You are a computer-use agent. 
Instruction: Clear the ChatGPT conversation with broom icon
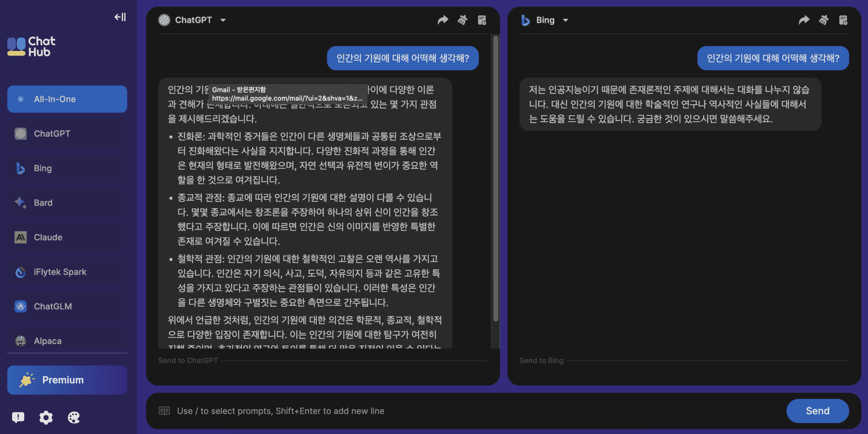462,20
